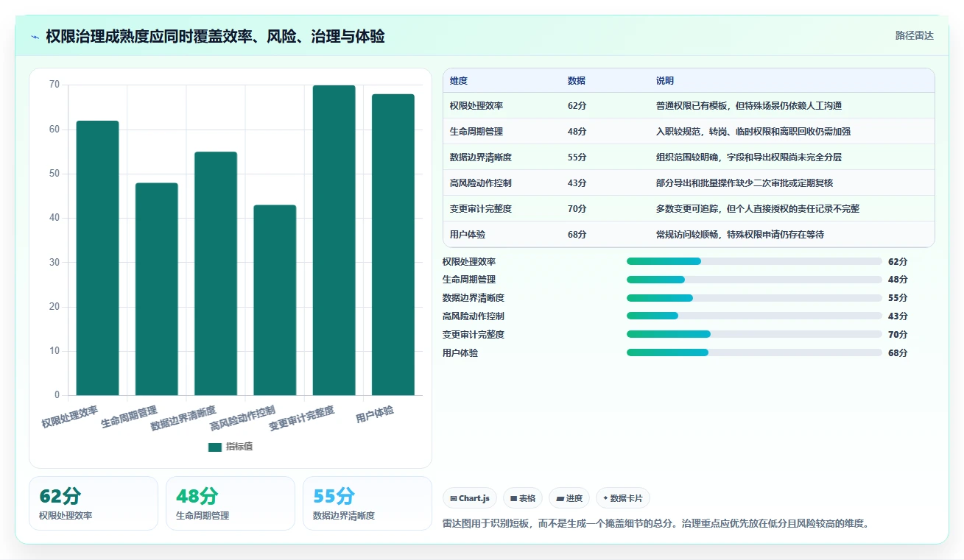This screenshot has width=964, height=560.
Task: Click the 70 y-axis tick label
Action: tap(54, 85)
